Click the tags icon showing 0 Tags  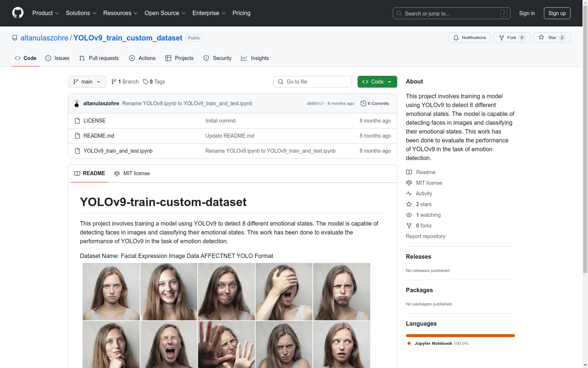[x=146, y=82]
